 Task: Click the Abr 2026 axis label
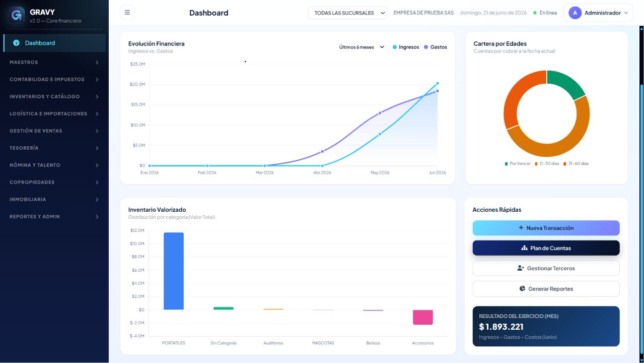(x=322, y=172)
